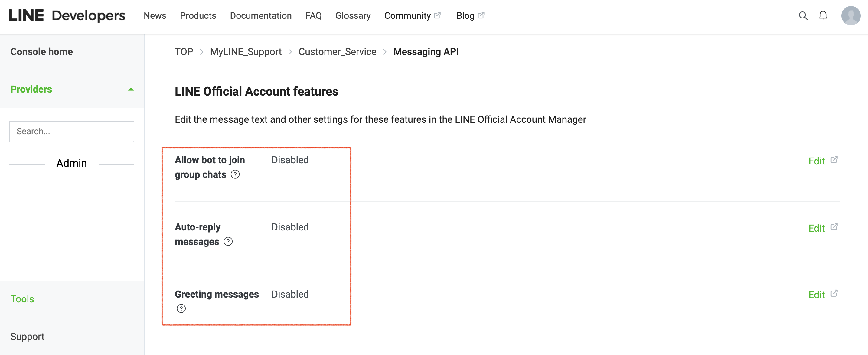Open the Blog external link

(x=470, y=16)
